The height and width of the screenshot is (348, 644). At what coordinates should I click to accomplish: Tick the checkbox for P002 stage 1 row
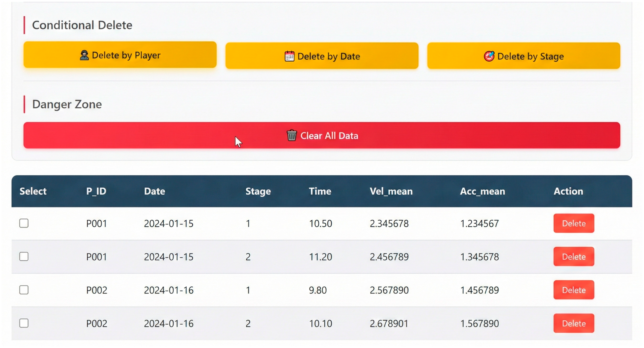(x=24, y=290)
